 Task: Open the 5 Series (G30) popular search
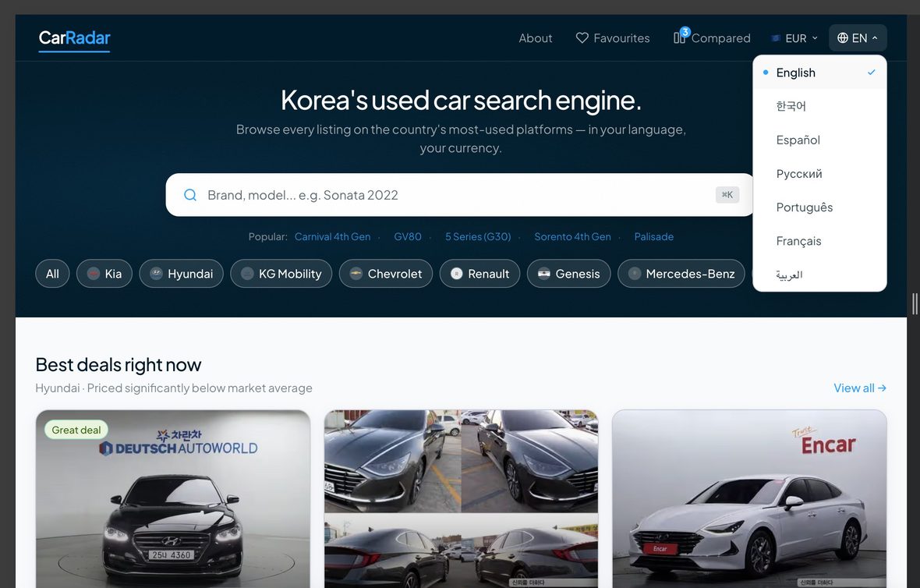click(478, 236)
